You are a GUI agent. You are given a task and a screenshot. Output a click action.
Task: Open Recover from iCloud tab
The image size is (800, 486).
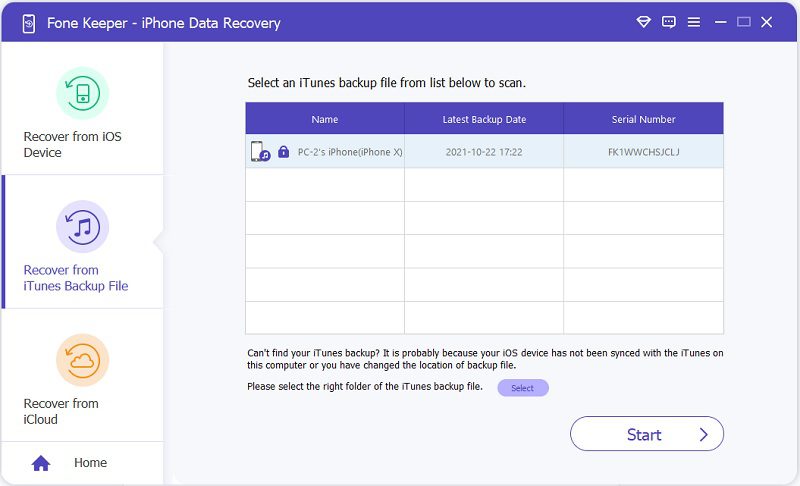click(x=61, y=411)
